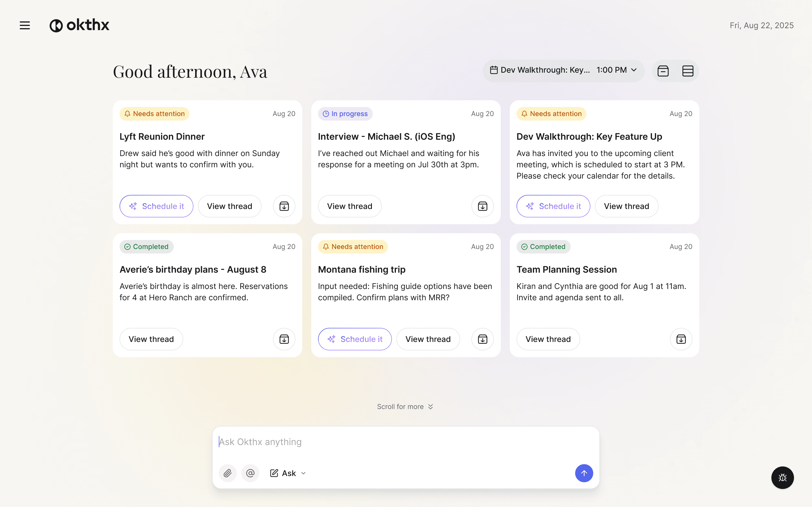Archive the Montana fishing trip card
Screen dimensions: 812x507
pos(482,339)
